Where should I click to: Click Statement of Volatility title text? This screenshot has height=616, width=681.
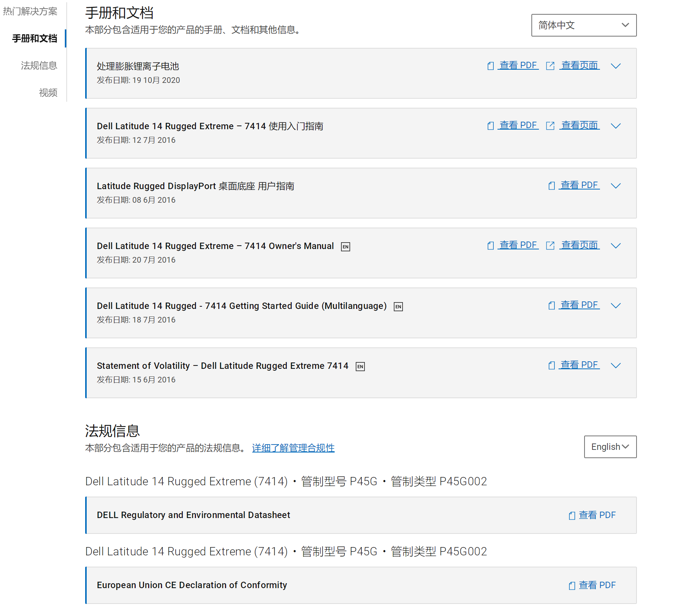(222, 366)
